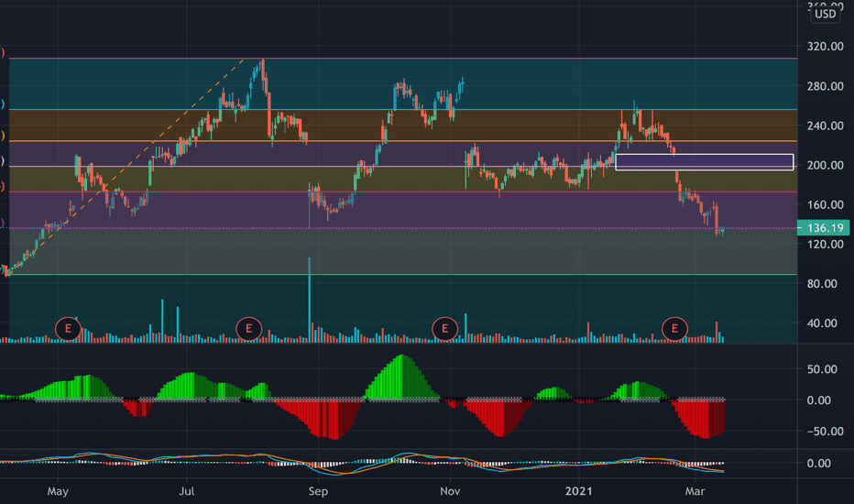Click the earnings marker before March 2021
854x504 pixels.
(674, 329)
